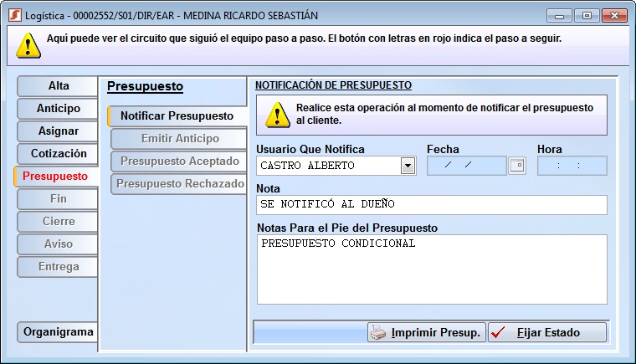
Task: Click the Fecha date input field
Action: [x=466, y=166]
